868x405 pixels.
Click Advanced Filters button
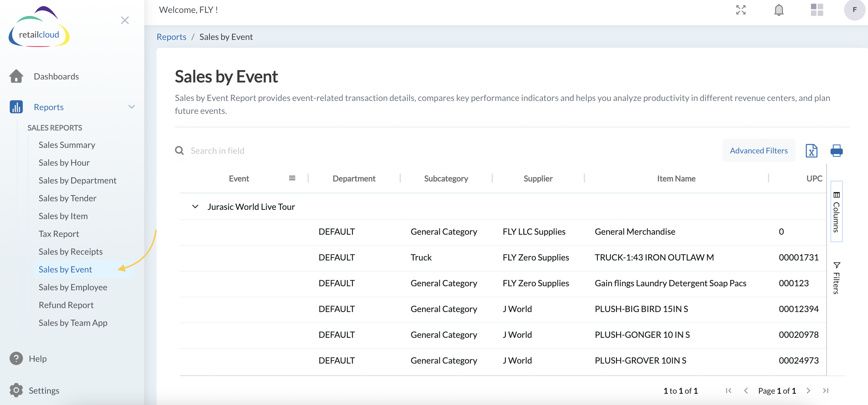pyautogui.click(x=758, y=151)
